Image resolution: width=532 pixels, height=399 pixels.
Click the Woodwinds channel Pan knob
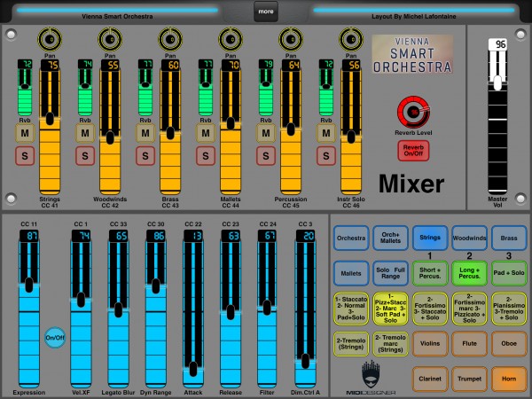pos(110,39)
